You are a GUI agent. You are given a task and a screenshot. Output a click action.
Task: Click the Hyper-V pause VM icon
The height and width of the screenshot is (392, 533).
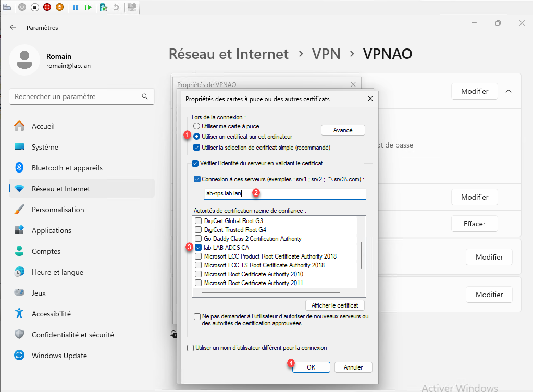[x=76, y=7]
